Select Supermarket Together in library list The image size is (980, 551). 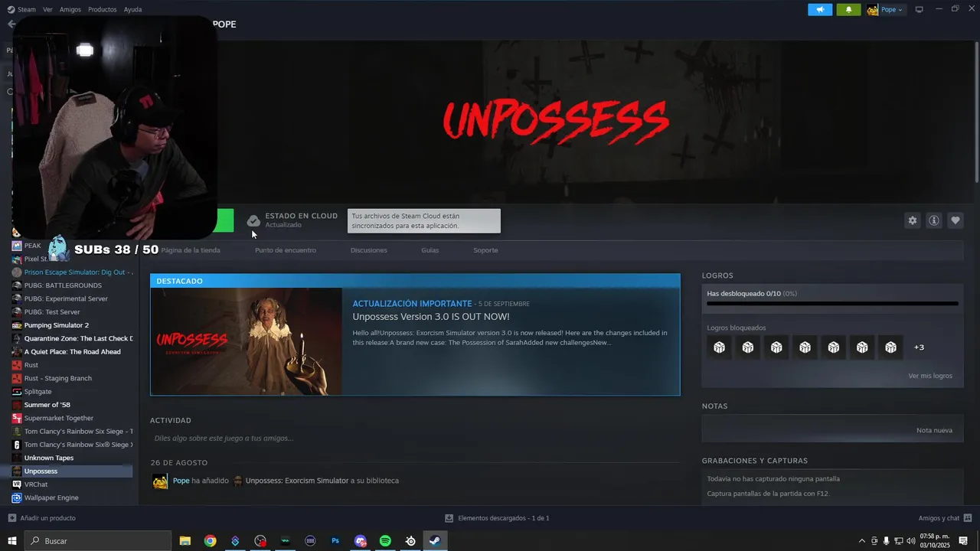point(59,418)
